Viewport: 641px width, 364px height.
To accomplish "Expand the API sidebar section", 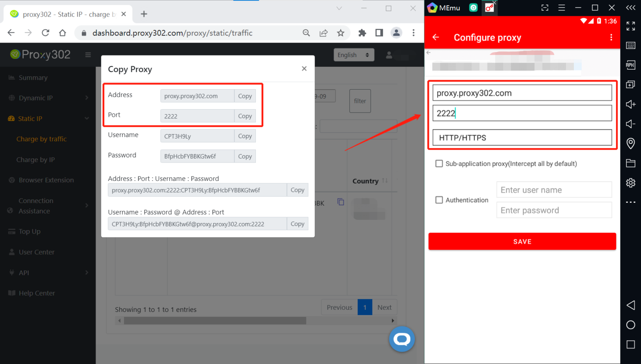I will tap(48, 273).
